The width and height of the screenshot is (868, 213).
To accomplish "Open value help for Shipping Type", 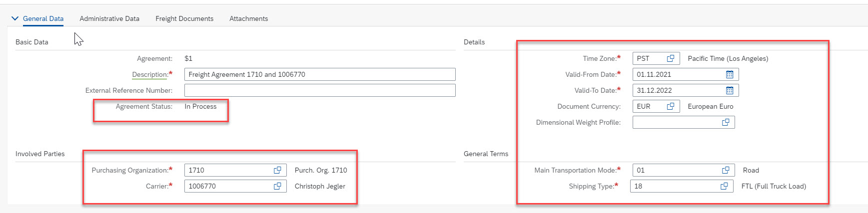I will pos(724,186).
